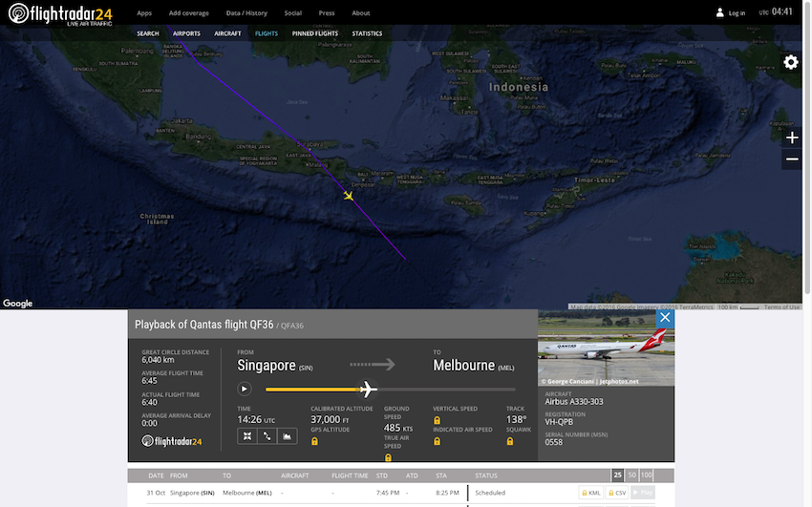Close the flight playback panel

pos(665,318)
